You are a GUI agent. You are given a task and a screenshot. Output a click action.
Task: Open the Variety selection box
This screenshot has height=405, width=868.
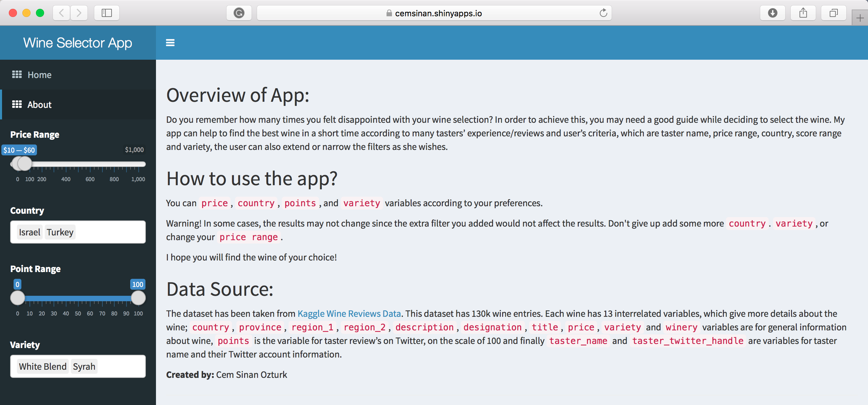pos(78,366)
